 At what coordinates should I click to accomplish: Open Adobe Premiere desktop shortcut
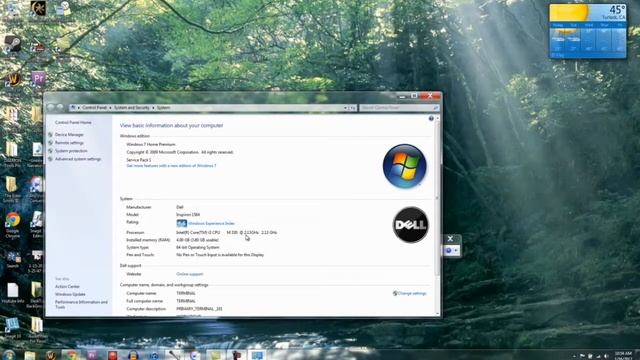[x=38, y=78]
